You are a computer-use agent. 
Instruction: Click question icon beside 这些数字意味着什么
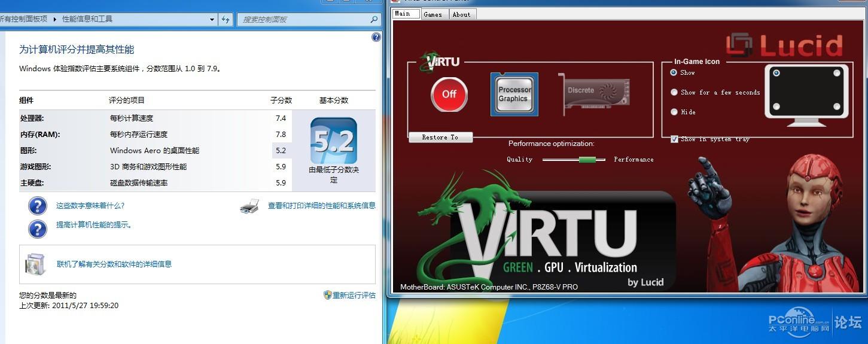38,206
